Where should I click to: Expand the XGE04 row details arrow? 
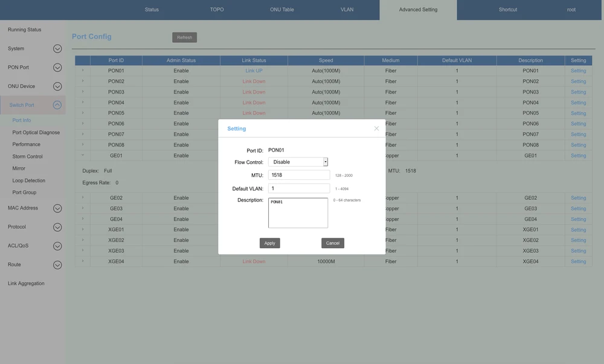[83, 261]
